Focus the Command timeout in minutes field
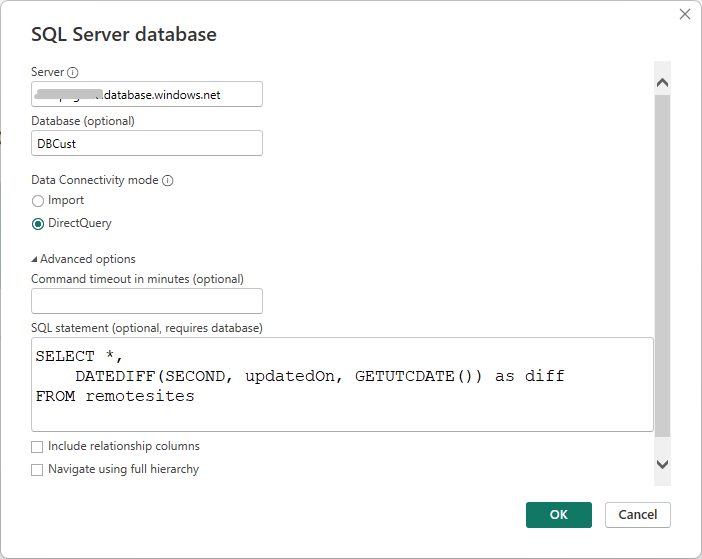The image size is (702, 559). [147, 301]
